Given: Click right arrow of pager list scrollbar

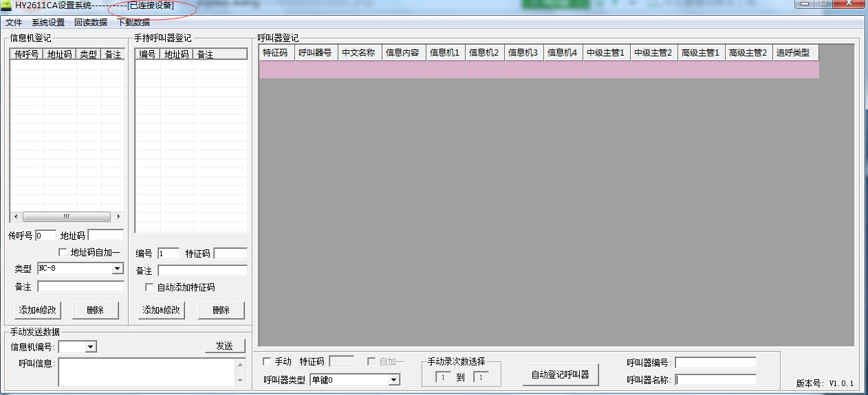Looking at the screenshot, I should tap(119, 216).
